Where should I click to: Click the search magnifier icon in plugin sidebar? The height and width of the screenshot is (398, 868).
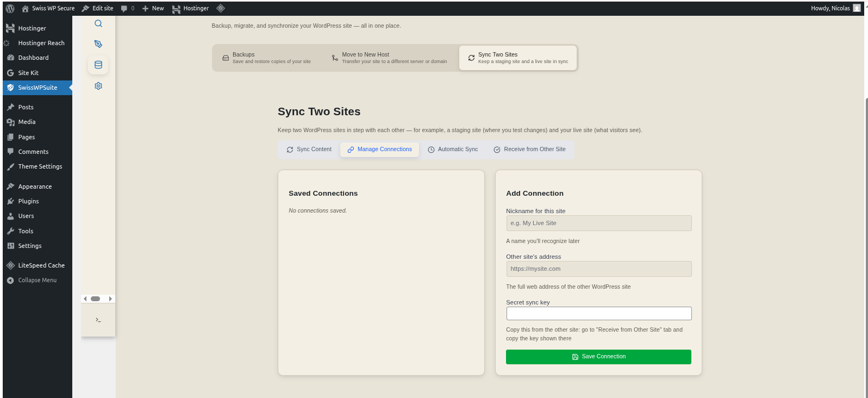pyautogui.click(x=98, y=23)
